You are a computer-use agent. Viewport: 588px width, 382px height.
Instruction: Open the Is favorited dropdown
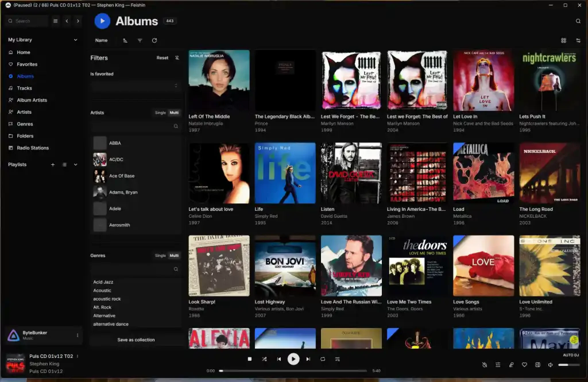[x=136, y=86]
